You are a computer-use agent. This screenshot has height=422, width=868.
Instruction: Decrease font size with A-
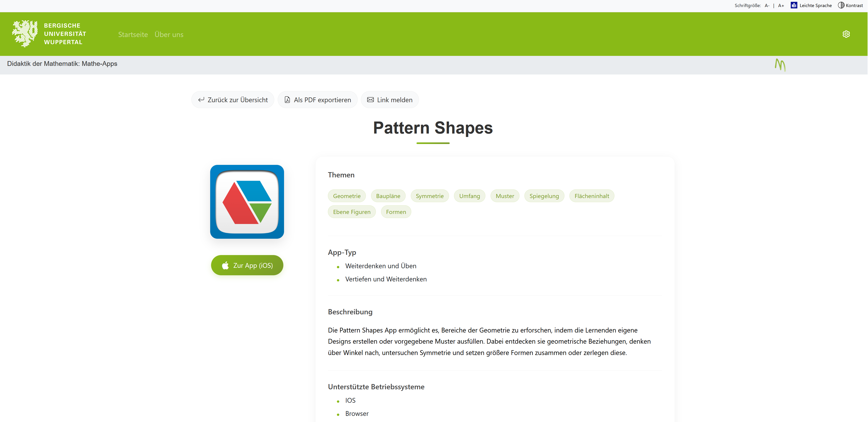pos(767,5)
